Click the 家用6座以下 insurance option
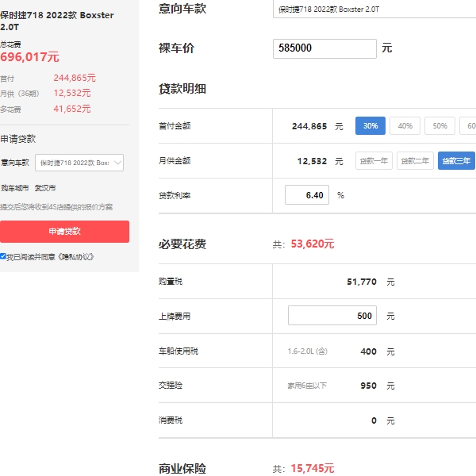476x476 pixels. coord(307,386)
